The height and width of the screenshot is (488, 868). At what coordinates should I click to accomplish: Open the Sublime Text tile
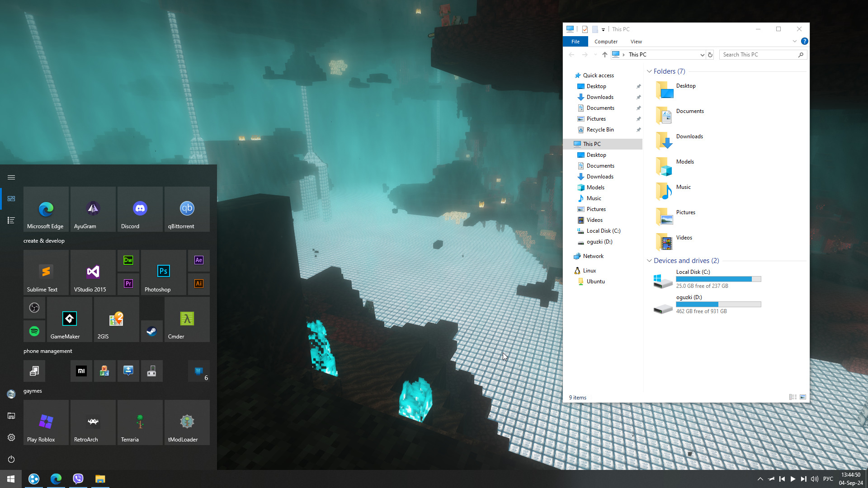click(46, 272)
